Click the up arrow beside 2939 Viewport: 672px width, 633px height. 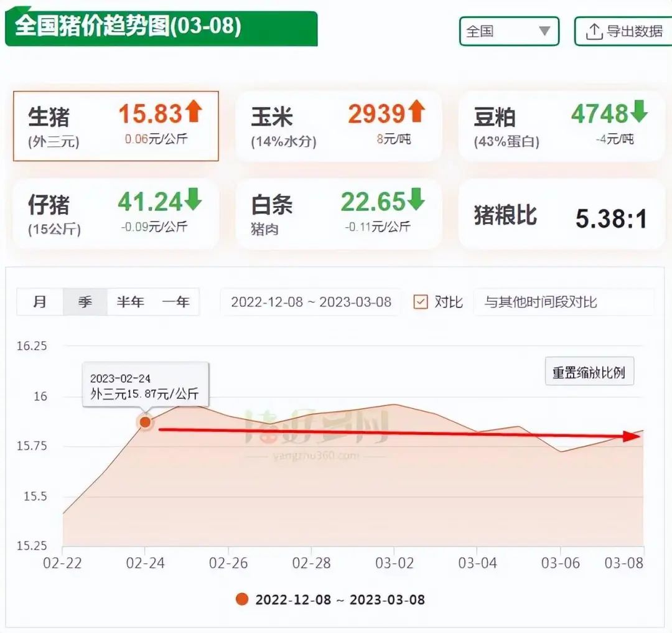[416, 111]
